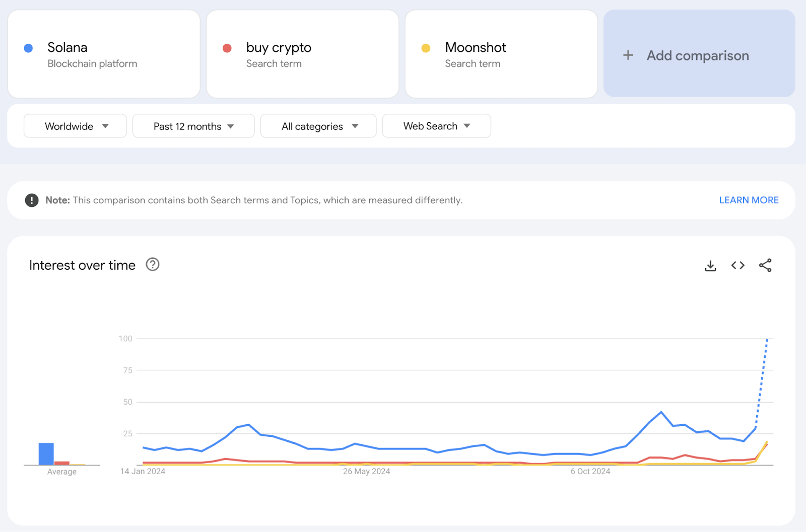Open the Past 12 months dropdown

tap(193, 126)
